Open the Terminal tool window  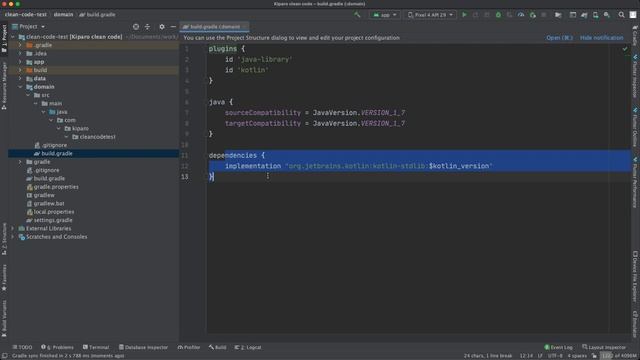(x=96, y=347)
